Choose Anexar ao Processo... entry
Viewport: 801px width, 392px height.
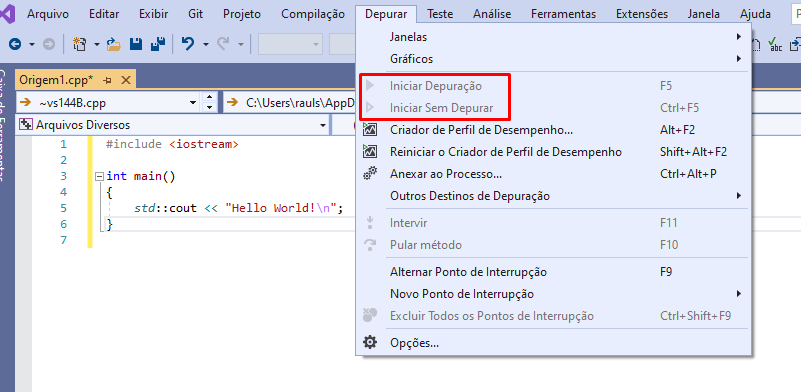point(553,174)
